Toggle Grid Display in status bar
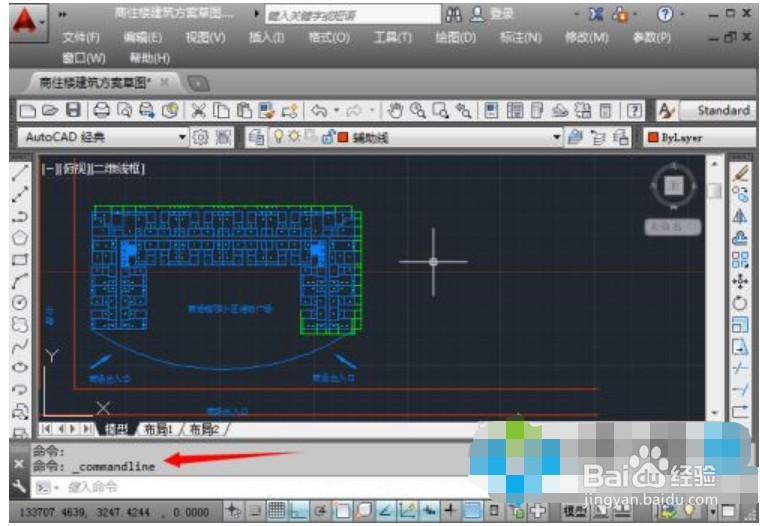This screenshot has width=760, height=526. pos(276,510)
